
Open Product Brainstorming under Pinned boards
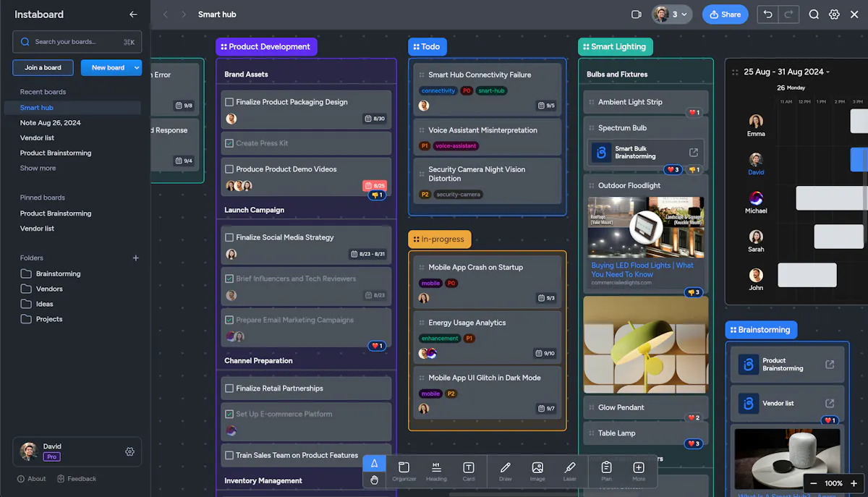tap(56, 213)
